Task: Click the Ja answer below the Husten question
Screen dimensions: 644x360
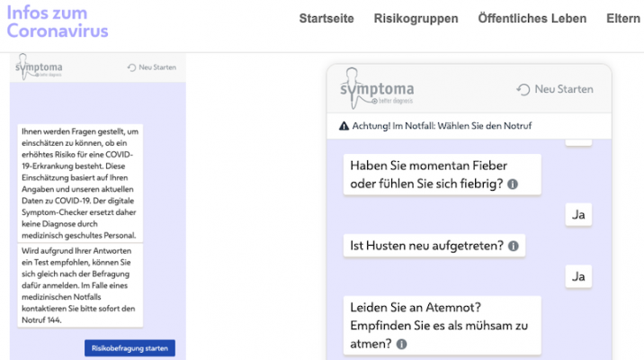Action: pos(579,274)
